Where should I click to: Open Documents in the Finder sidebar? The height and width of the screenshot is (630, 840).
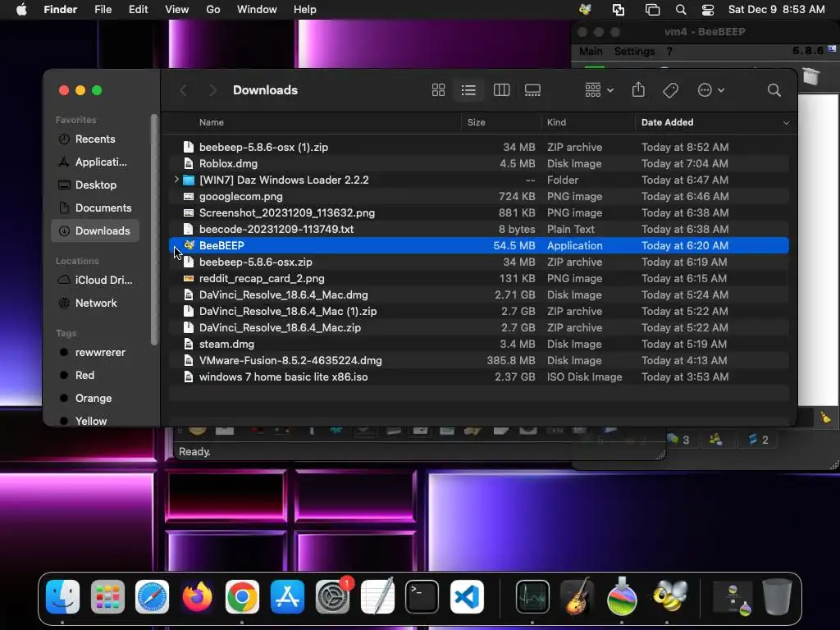coord(95,208)
